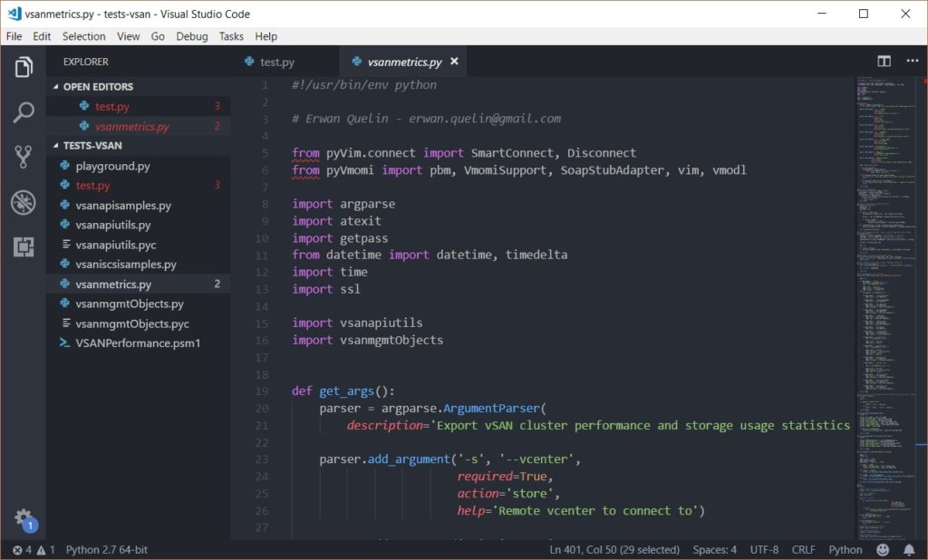Open test.py in TESTS-VSAN folder
The width and height of the screenshot is (928, 560).
(x=139, y=185)
